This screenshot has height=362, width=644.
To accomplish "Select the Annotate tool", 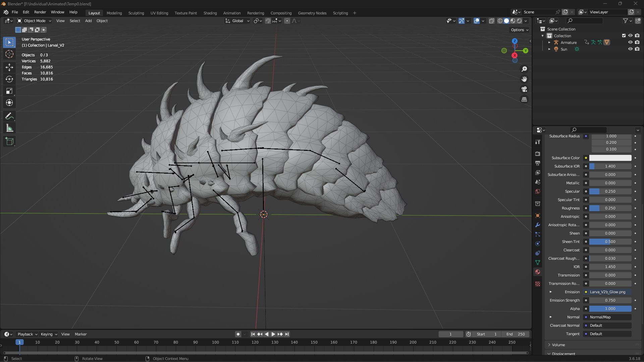I will [x=9, y=116].
